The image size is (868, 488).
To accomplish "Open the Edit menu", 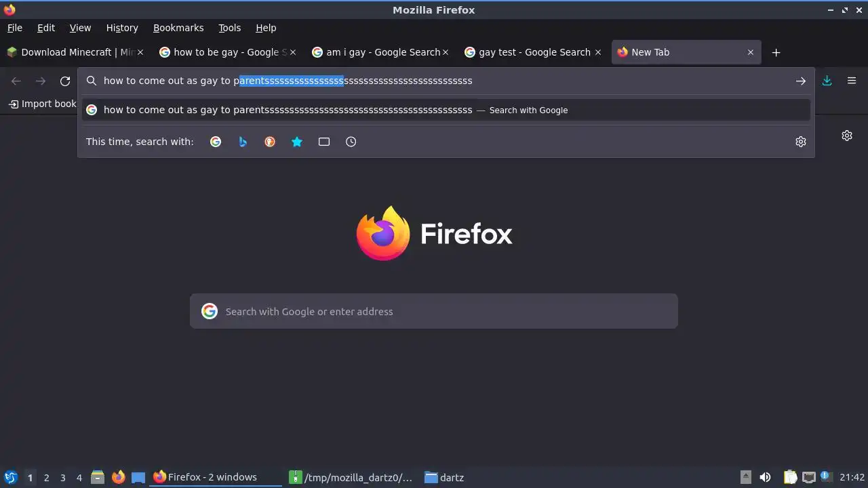I will click(x=46, y=28).
